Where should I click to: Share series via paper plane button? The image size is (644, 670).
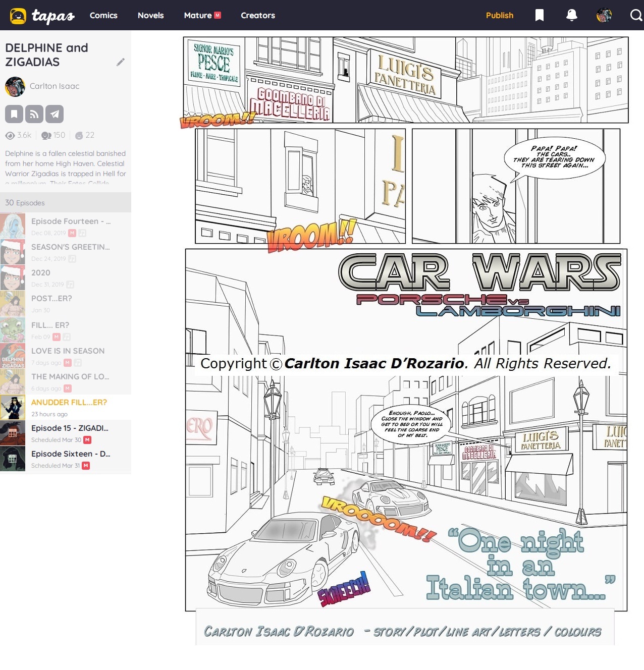[55, 114]
